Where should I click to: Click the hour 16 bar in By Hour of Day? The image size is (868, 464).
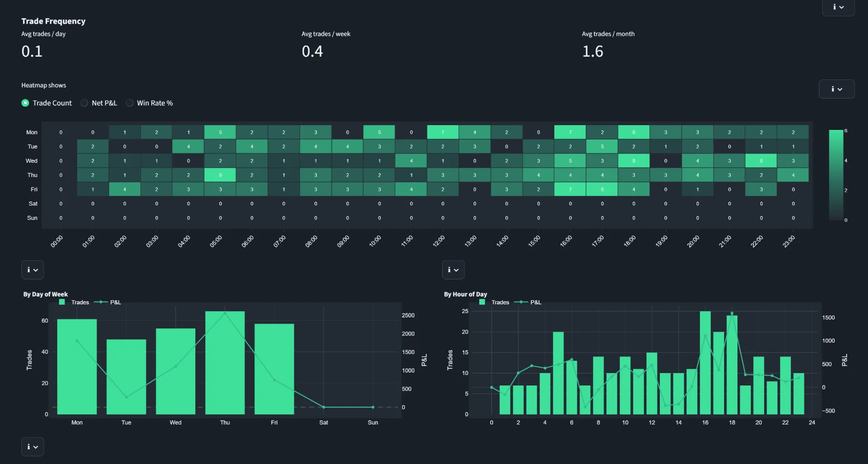[x=705, y=363]
